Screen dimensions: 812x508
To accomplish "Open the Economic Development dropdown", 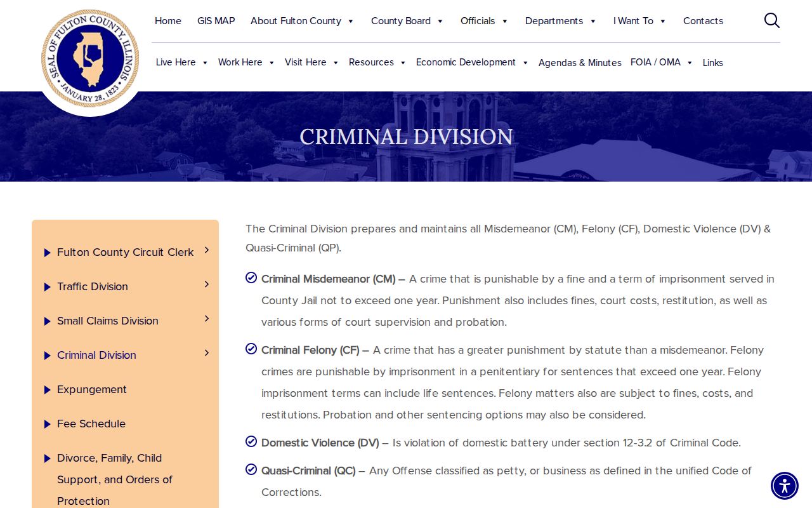I will pyautogui.click(x=472, y=62).
